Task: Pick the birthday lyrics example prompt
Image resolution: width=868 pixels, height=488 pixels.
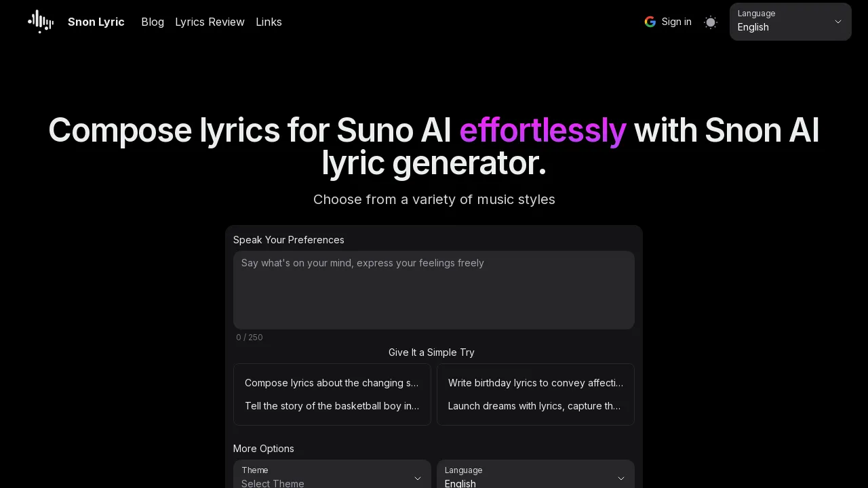Action: coord(536,383)
